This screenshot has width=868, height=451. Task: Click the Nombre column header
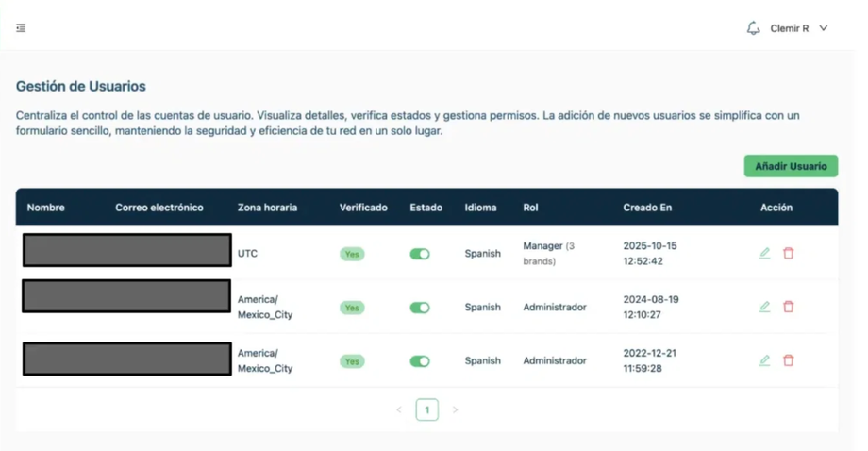pyautogui.click(x=46, y=208)
